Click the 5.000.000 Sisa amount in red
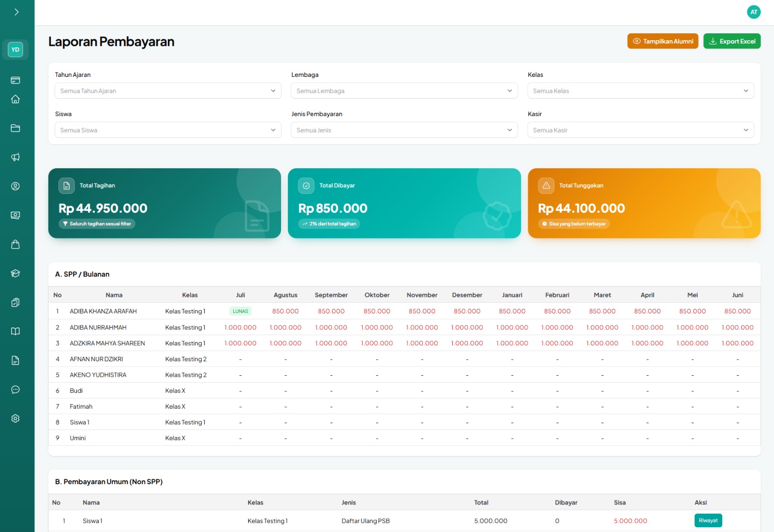This screenshot has height=532, width=774. point(630,521)
